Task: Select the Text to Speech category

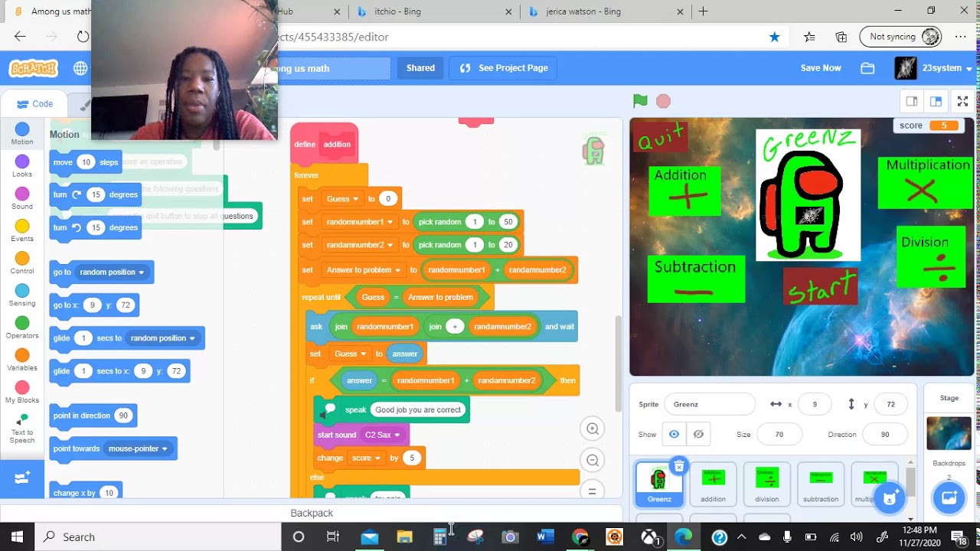Action: (22, 429)
